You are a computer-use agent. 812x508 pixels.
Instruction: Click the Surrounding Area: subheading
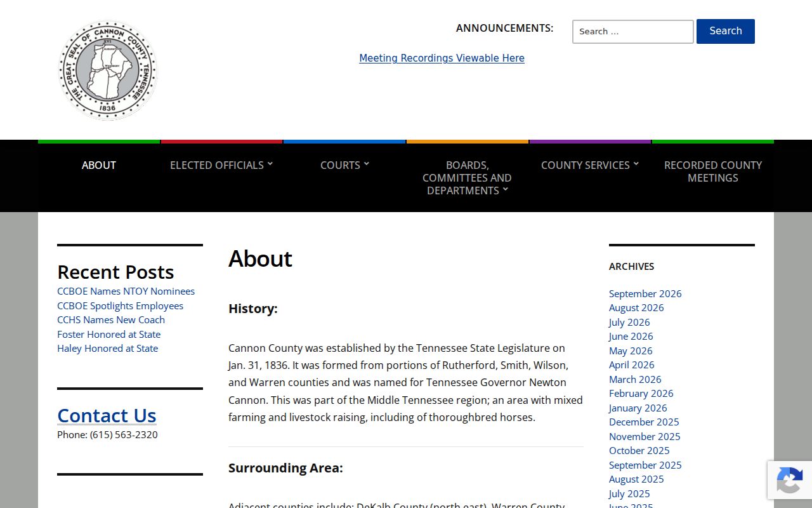tap(285, 468)
